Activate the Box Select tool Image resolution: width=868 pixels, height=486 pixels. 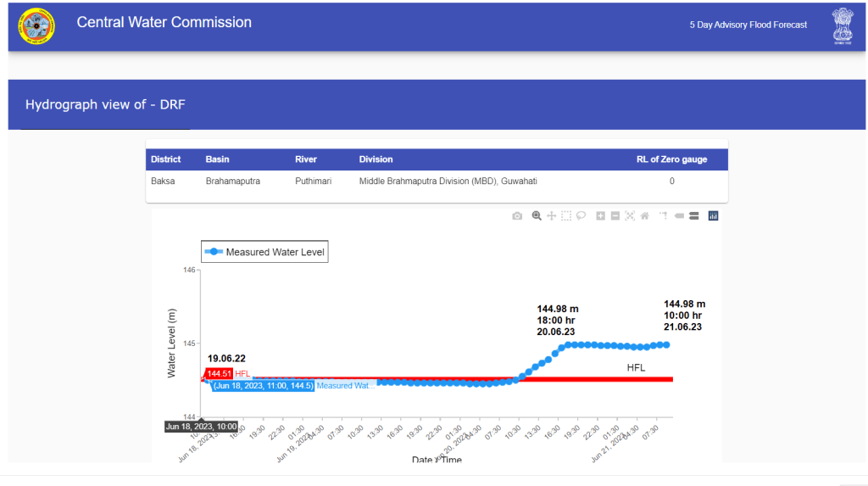[x=566, y=216]
